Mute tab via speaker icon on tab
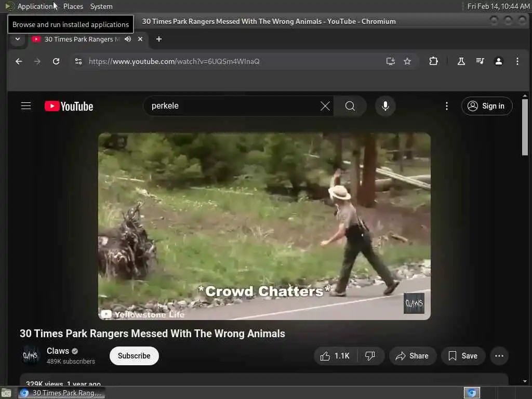Screen dimensions: 532x399 tap(128, 39)
